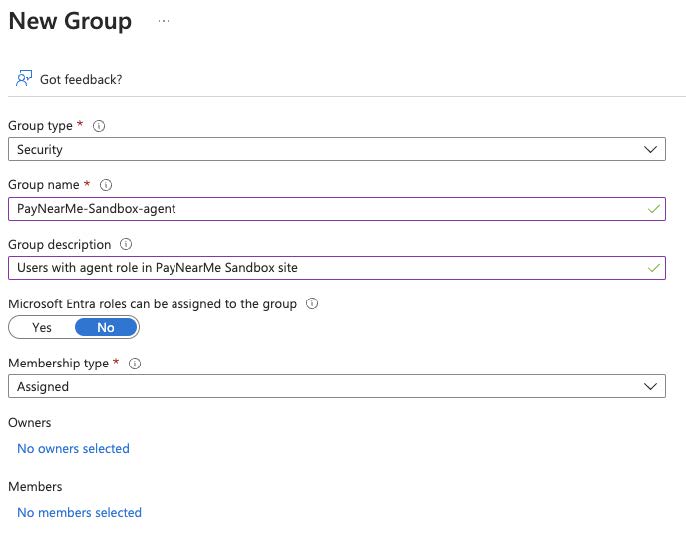686x533 pixels.
Task: Click the Group name label
Action: 44,185
